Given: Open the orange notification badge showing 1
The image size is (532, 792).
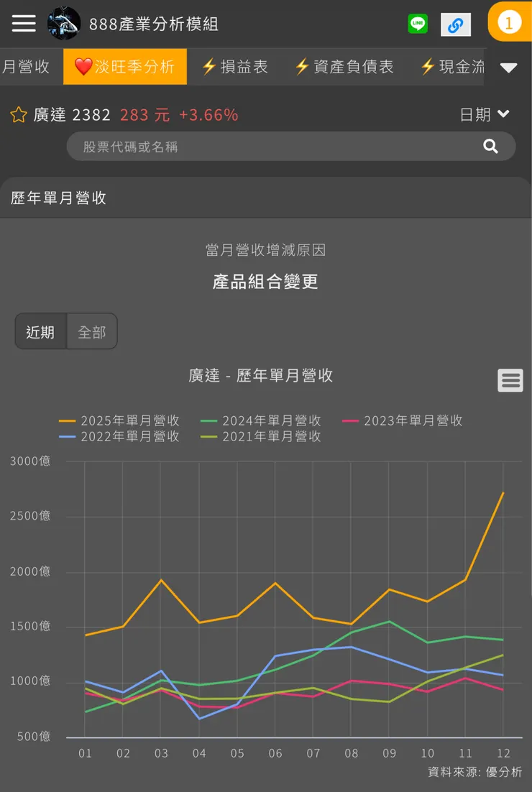Looking at the screenshot, I should tap(509, 22).
